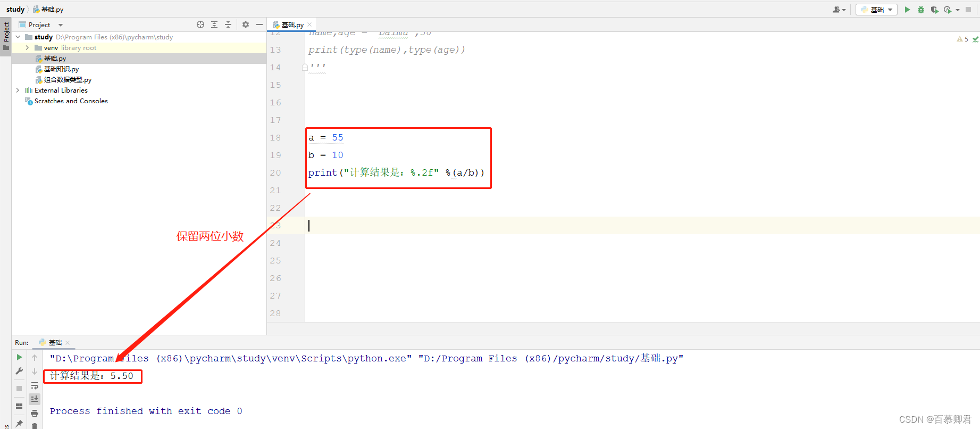Expand the venv library root folder
Image resolution: width=980 pixels, height=429 pixels.
pos(27,48)
